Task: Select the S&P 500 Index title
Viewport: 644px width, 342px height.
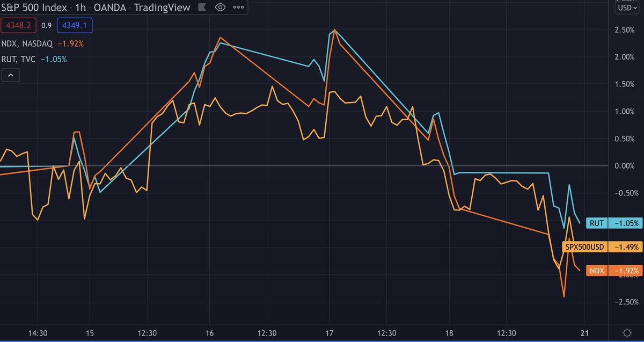Action: [34, 8]
